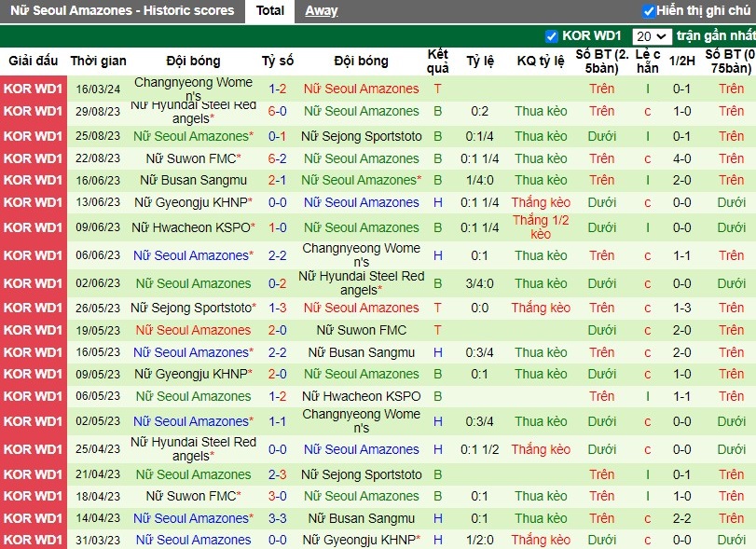
Task: Click the KOR WD1 cell for 31/03/23
Action: (33, 540)
